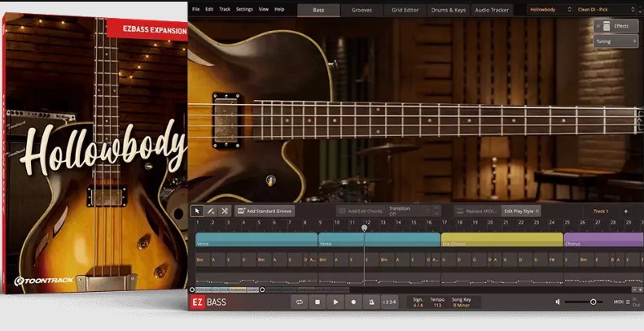Click Add Standard Groove button

265,211
